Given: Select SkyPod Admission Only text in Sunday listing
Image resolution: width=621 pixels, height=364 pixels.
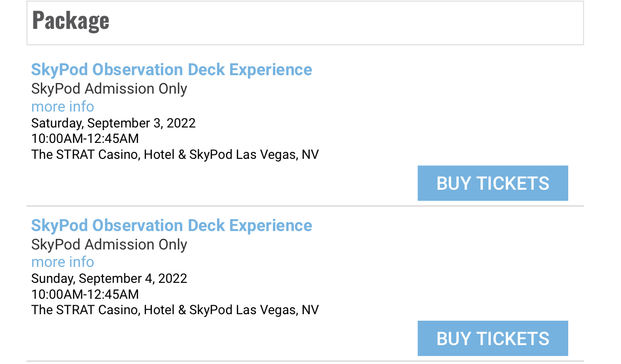Looking at the screenshot, I should pyautogui.click(x=109, y=244).
